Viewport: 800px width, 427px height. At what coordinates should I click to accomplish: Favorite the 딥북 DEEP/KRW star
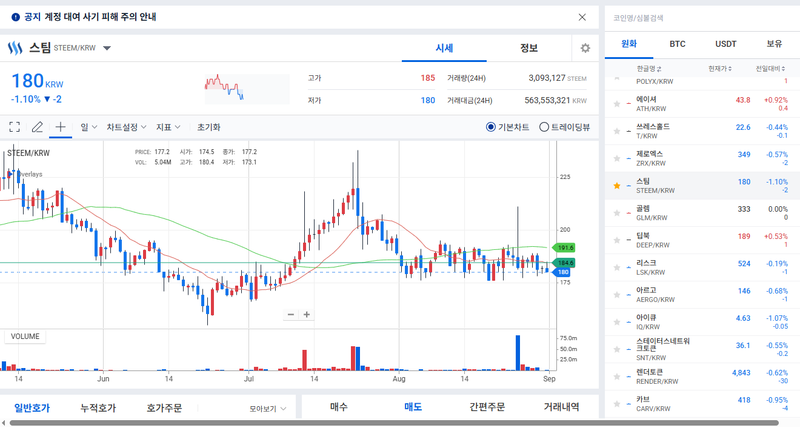click(x=617, y=240)
